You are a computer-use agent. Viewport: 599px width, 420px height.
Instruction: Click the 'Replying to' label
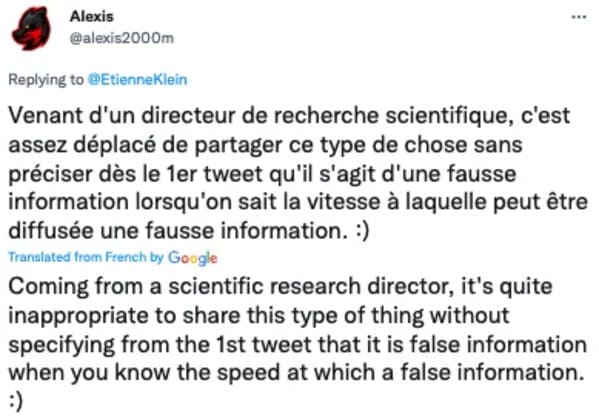tap(46, 80)
